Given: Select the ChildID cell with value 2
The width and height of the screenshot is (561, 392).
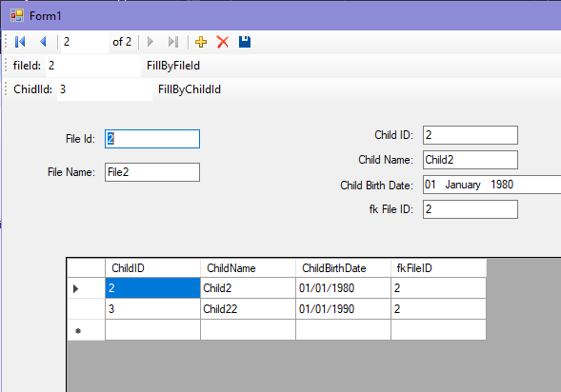Looking at the screenshot, I should point(152,288).
